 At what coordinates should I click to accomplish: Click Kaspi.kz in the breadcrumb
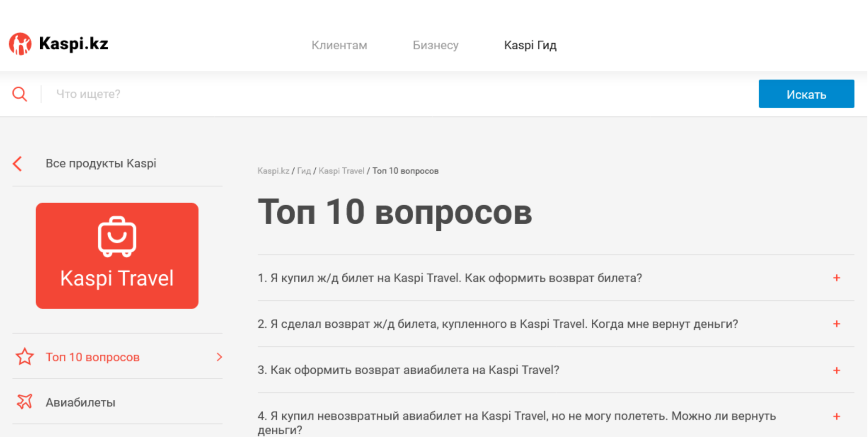[x=273, y=171]
